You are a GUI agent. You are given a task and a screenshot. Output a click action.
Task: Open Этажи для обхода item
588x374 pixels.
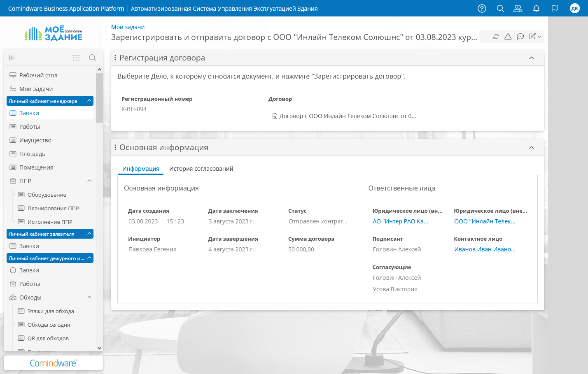coord(51,311)
